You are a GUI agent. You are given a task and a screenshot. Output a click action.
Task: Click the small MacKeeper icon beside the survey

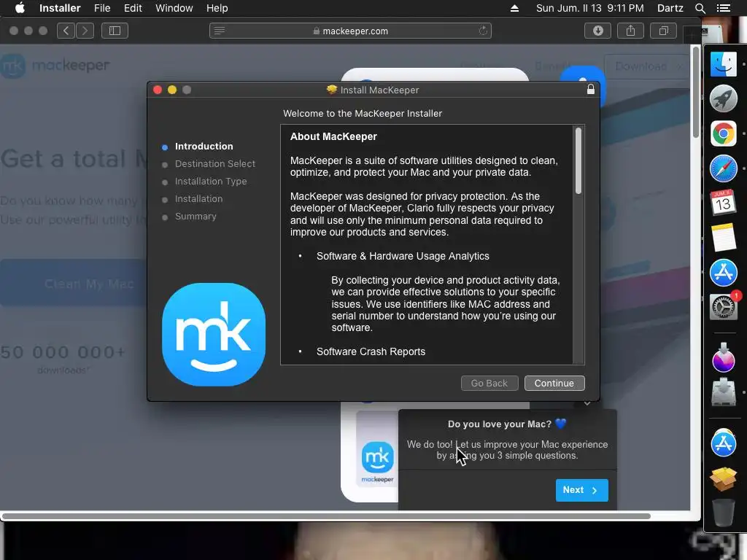tap(377, 462)
